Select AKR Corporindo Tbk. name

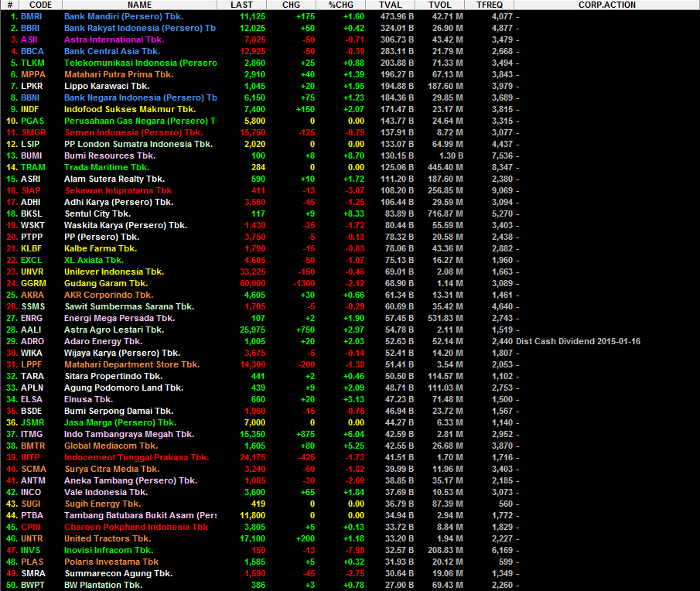(x=108, y=295)
